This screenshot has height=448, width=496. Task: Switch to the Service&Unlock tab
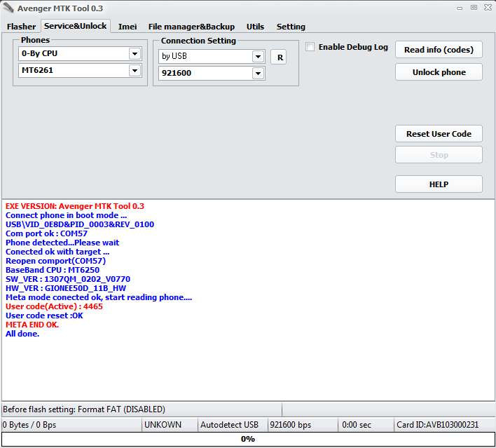(75, 26)
